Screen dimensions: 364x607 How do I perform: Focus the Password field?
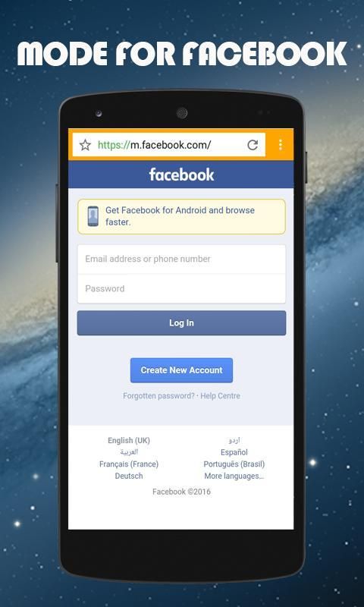pyautogui.click(x=181, y=289)
